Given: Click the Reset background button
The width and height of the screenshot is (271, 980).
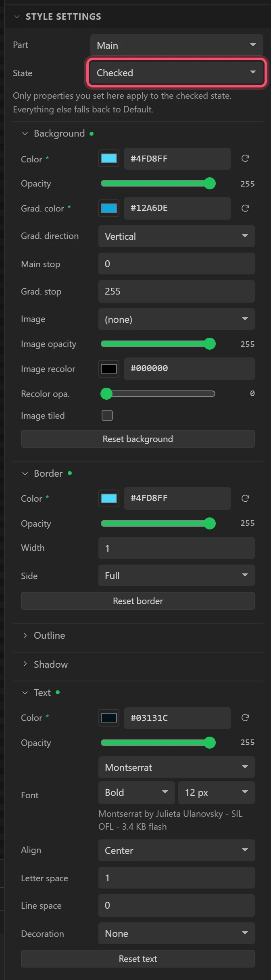Looking at the screenshot, I should point(138,439).
